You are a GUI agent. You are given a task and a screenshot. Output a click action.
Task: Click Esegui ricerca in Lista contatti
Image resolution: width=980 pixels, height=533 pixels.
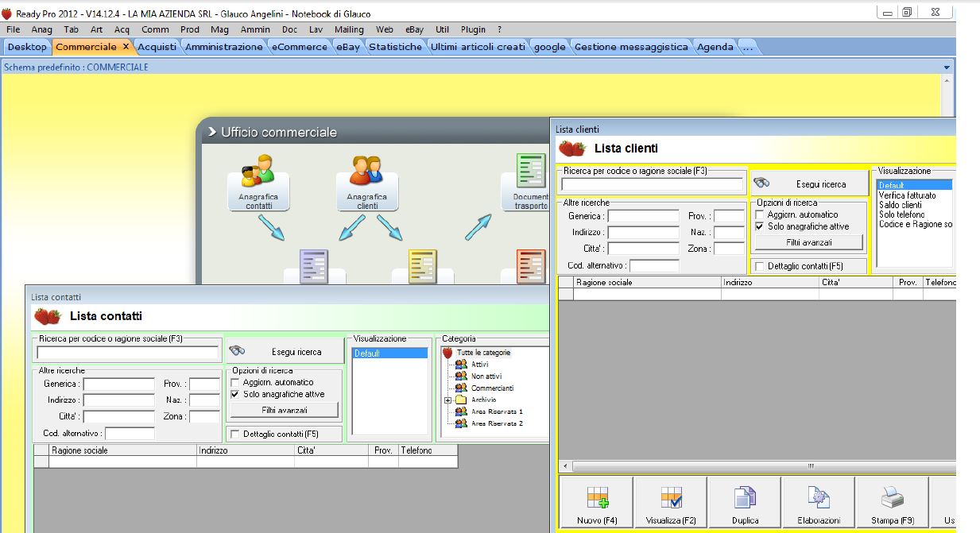[285, 352]
